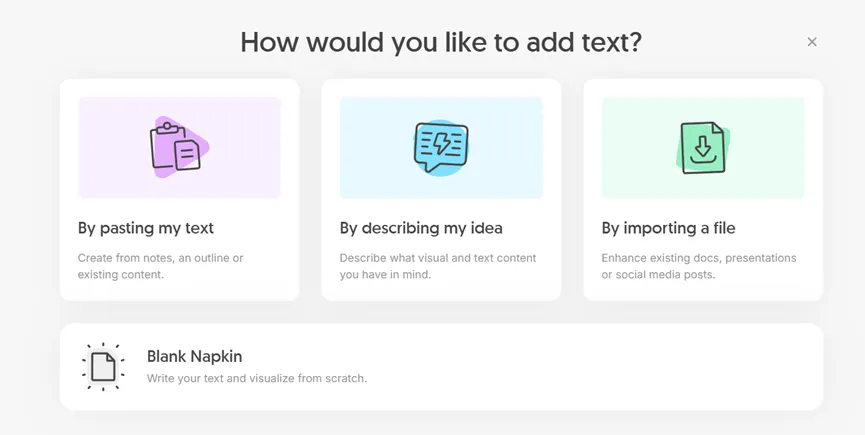Click the clipboard paste icon
This screenshot has width=865, height=435.
[x=176, y=148]
